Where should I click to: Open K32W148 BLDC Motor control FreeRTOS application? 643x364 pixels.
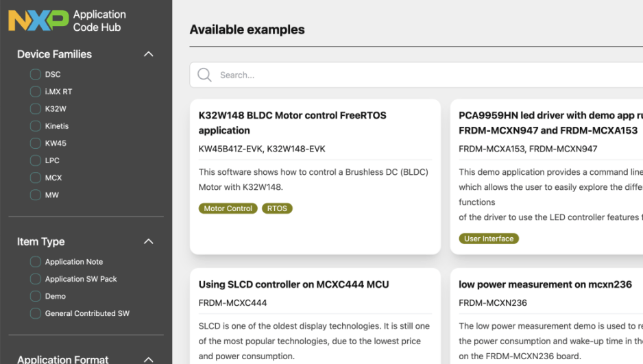[x=292, y=123]
